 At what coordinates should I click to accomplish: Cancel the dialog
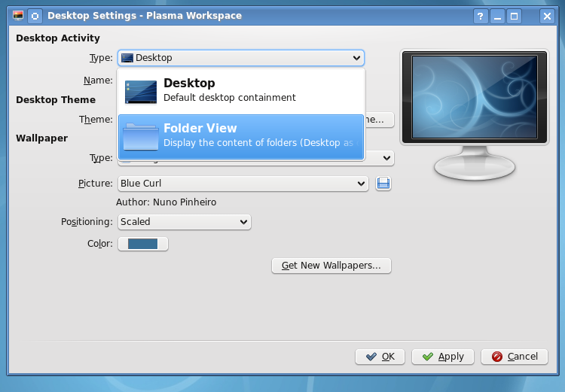[514, 357]
